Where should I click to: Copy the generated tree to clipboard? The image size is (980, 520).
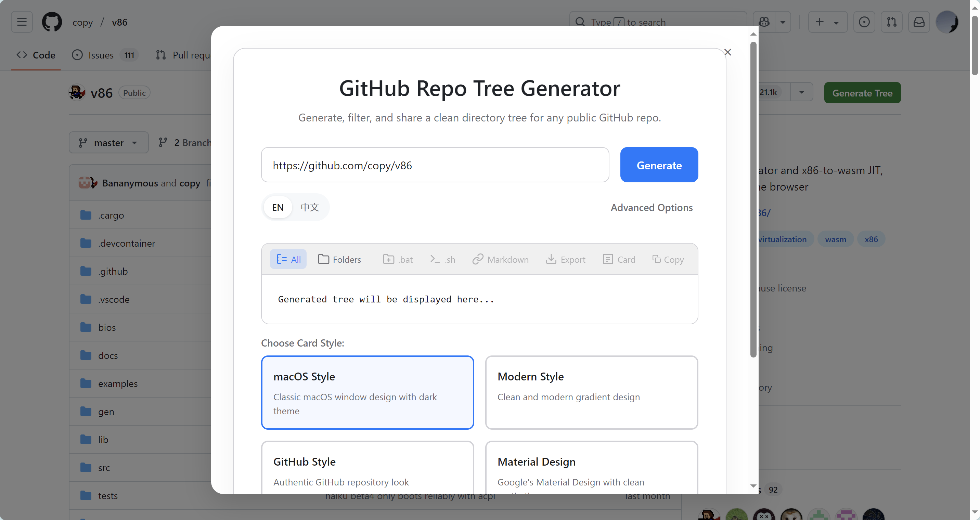pos(668,259)
